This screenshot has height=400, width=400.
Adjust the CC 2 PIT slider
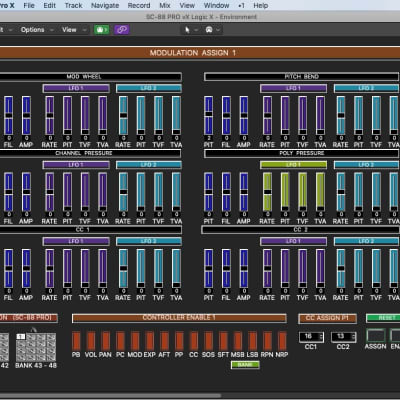pyautogui.click(x=209, y=268)
